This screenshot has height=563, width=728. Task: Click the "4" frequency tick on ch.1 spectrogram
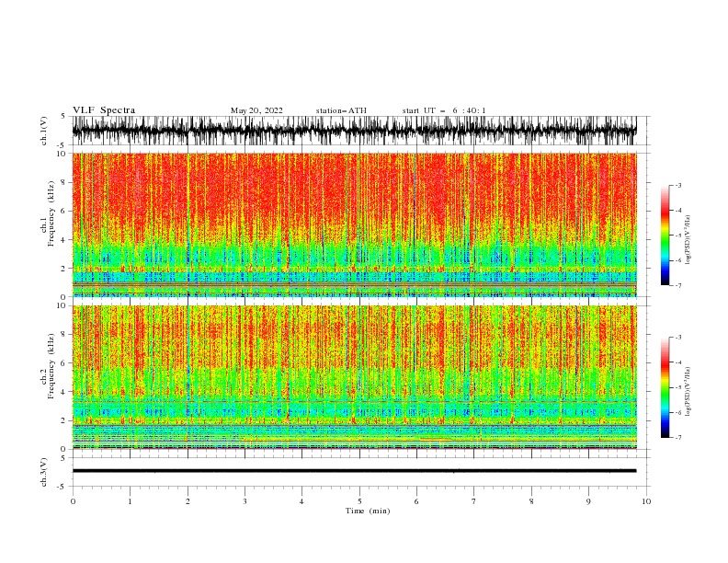pyautogui.click(x=64, y=240)
